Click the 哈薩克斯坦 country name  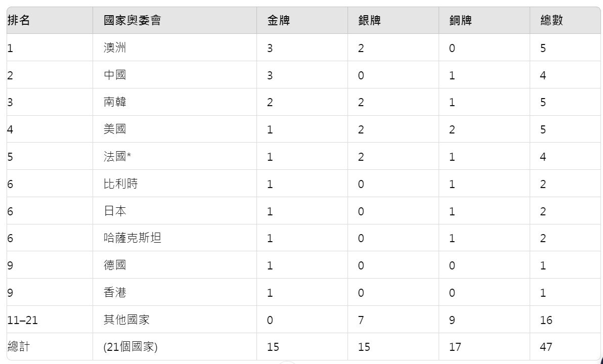click(133, 238)
